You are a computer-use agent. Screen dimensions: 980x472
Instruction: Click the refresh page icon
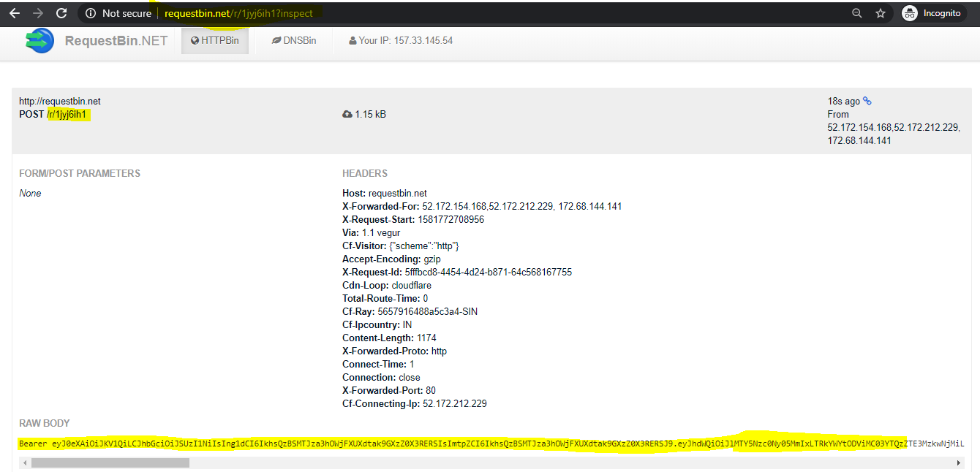pos(61,12)
